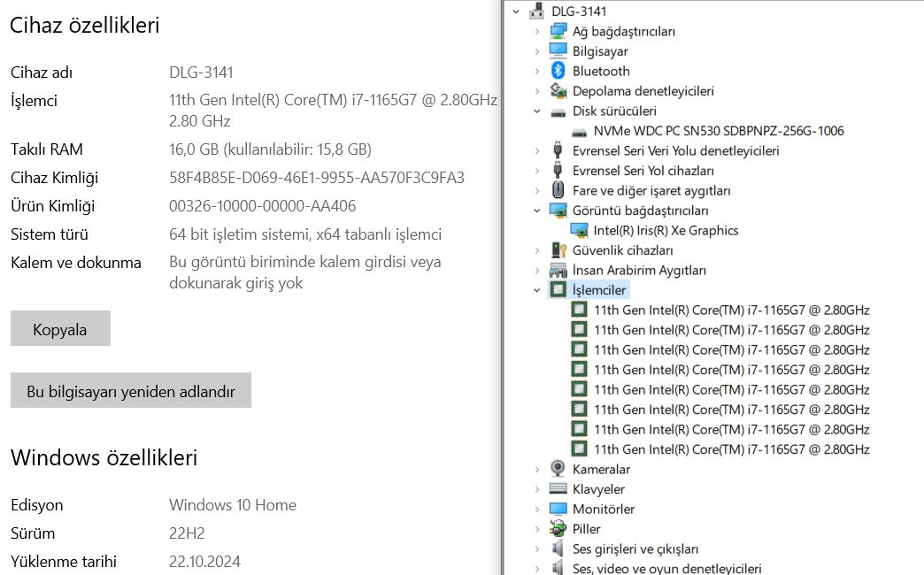
Task: Select the third processor entry's text
Action: point(731,350)
